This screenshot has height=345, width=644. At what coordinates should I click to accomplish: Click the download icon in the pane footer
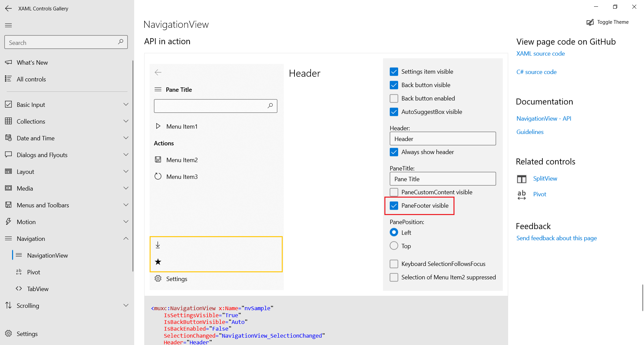[x=158, y=245]
